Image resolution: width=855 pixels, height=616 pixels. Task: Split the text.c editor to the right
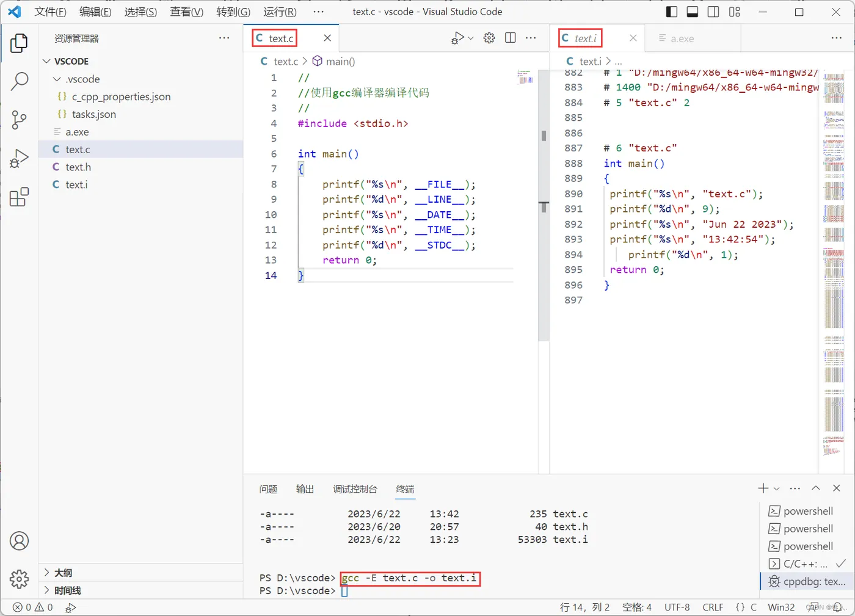pos(511,38)
